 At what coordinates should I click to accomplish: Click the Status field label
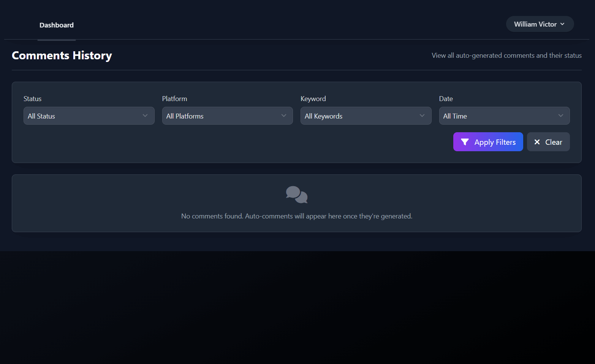32,99
